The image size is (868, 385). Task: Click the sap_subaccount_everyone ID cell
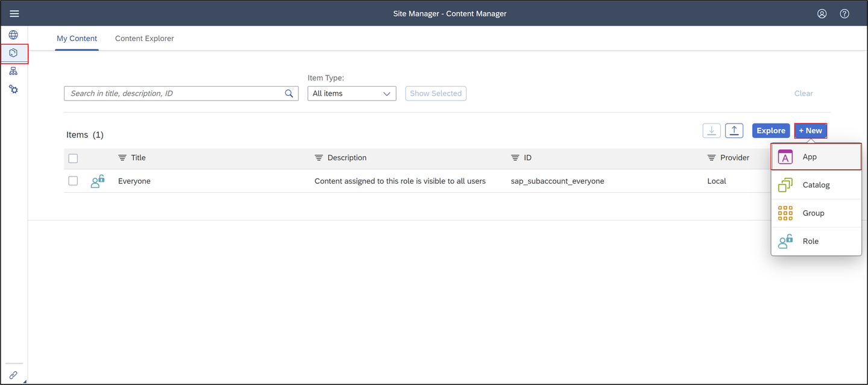coord(558,181)
